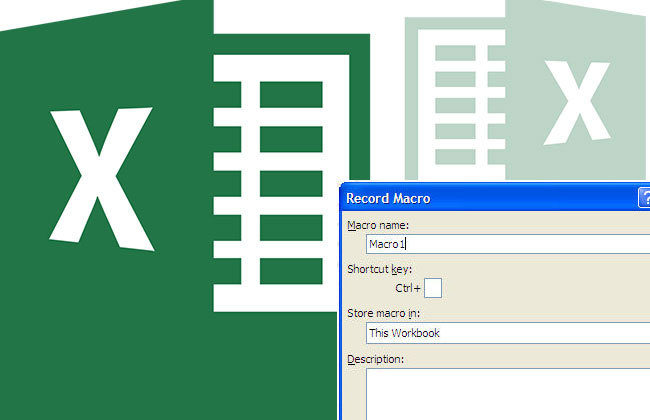Open the Store macro in dropdown
Viewport: 650px width, 420px height.
508,333
